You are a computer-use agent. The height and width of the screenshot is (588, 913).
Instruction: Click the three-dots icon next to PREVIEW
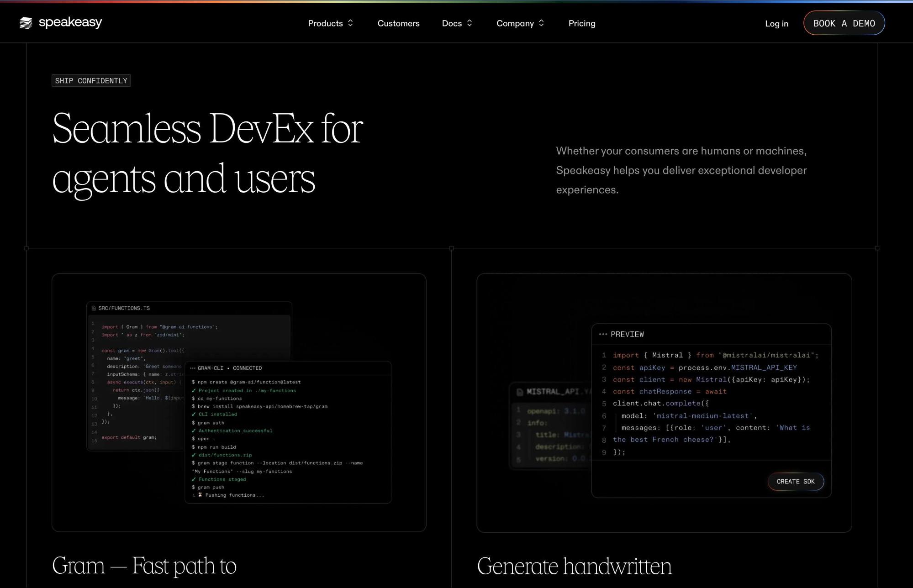pyautogui.click(x=603, y=334)
